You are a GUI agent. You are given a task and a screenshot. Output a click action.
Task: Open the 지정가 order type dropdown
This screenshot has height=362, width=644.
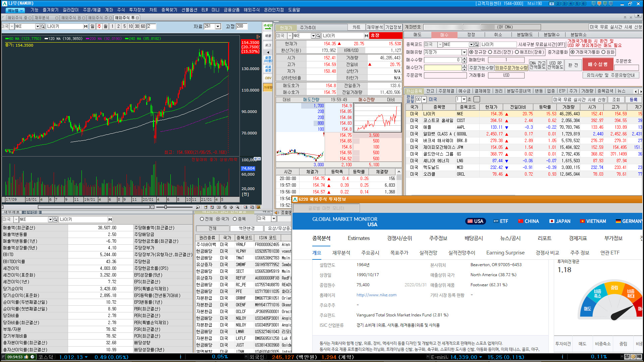(464, 52)
